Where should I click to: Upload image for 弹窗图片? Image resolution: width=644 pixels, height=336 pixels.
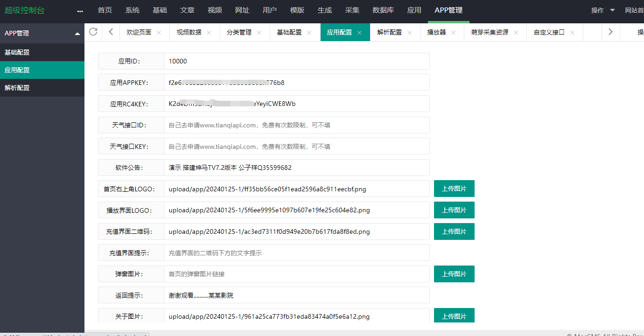454,274
